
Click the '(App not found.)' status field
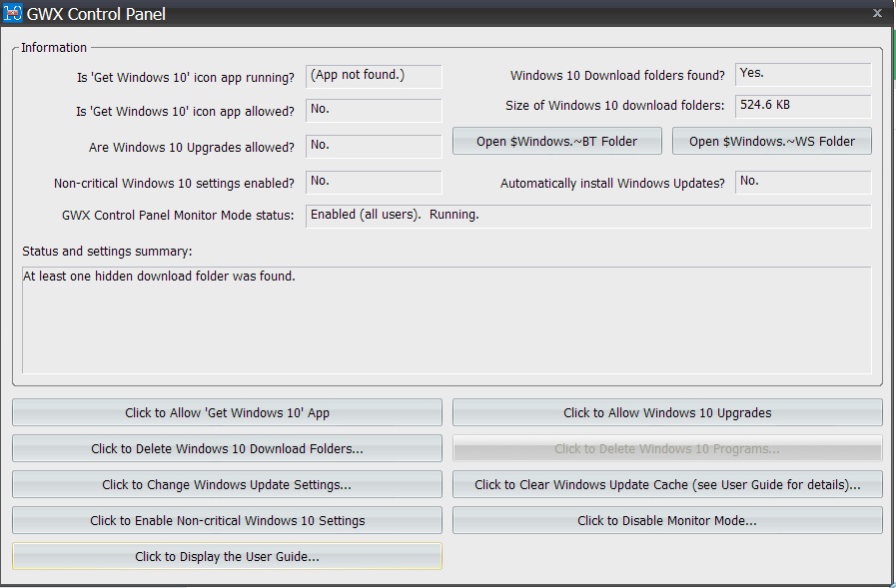point(374,76)
